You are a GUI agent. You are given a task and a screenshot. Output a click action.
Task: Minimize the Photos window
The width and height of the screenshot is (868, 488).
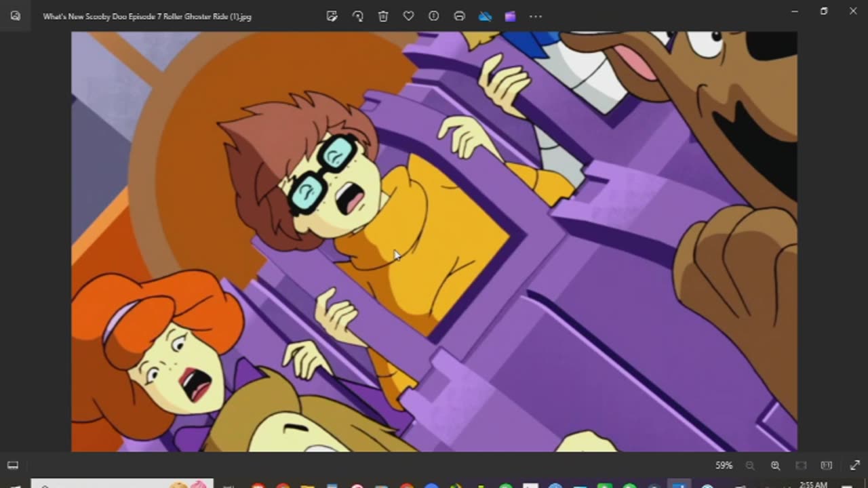(x=795, y=11)
